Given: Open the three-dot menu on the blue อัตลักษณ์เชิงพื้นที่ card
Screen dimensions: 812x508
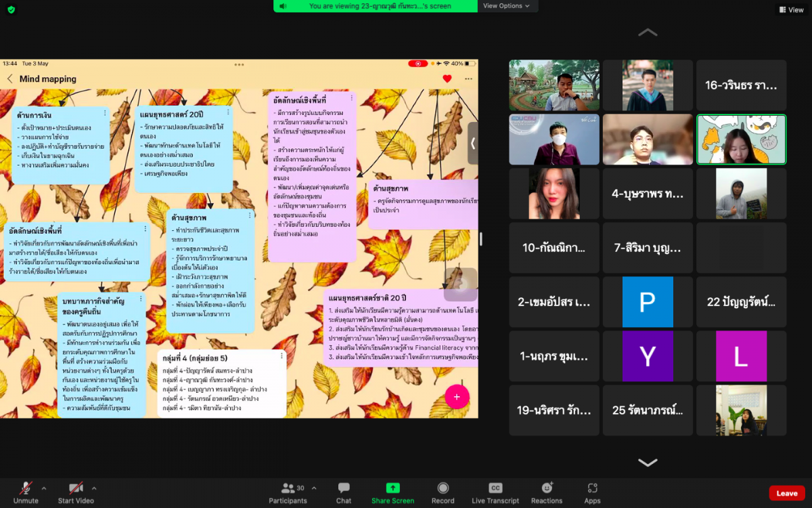Looking at the screenshot, I should [145, 230].
